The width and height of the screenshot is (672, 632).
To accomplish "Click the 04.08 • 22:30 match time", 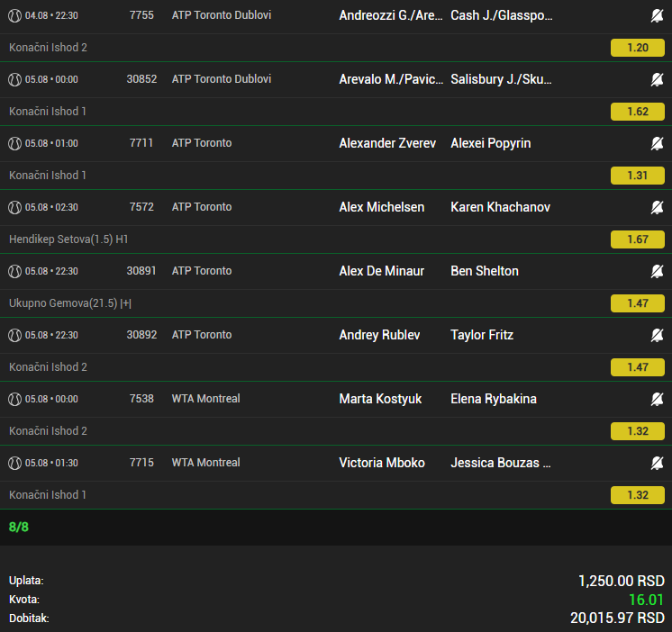I will 51,16.
